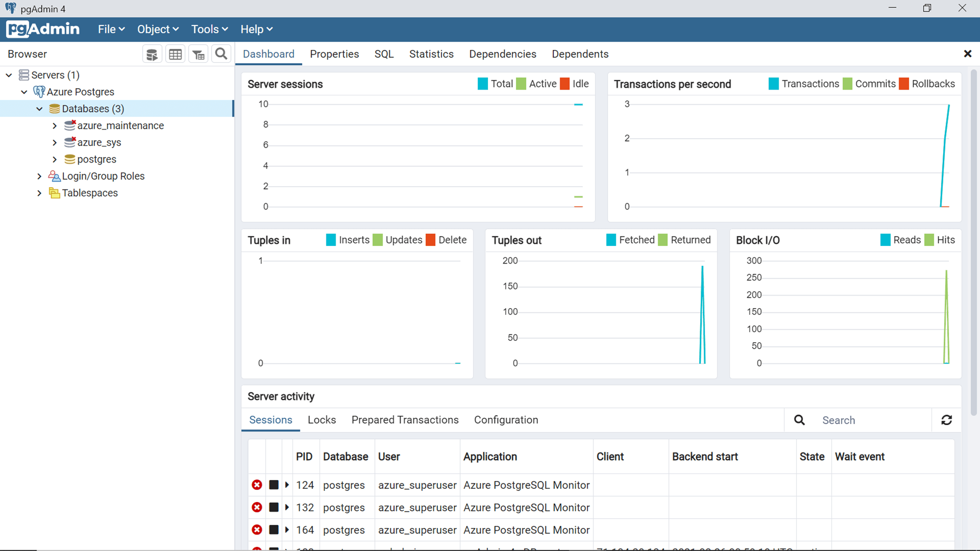This screenshot has width=980, height=551.
Task: Click the Configuration tab in Server activity
Action: pyautogui.click(x=506, y=420)
